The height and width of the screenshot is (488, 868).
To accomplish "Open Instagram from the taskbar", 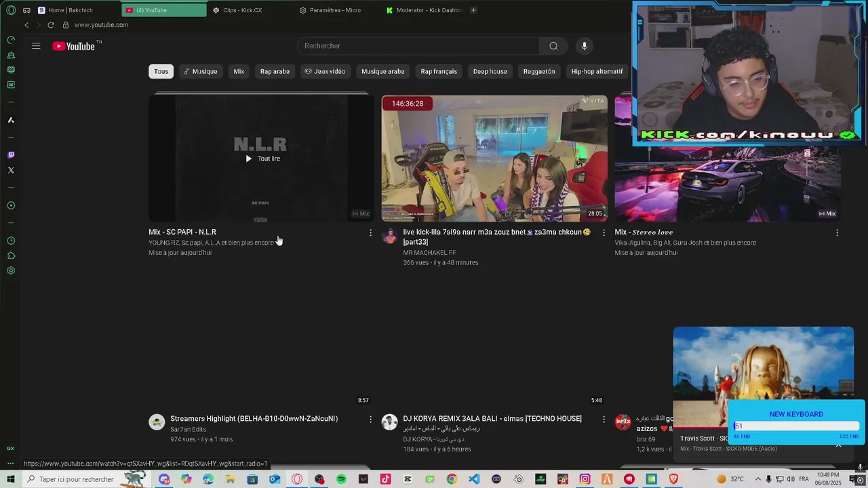I will [585, 479].
